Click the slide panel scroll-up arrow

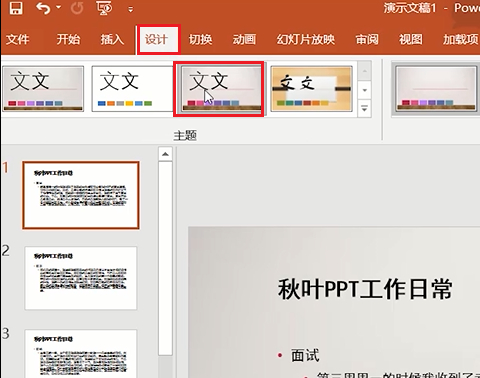click(x=165, y=154)
